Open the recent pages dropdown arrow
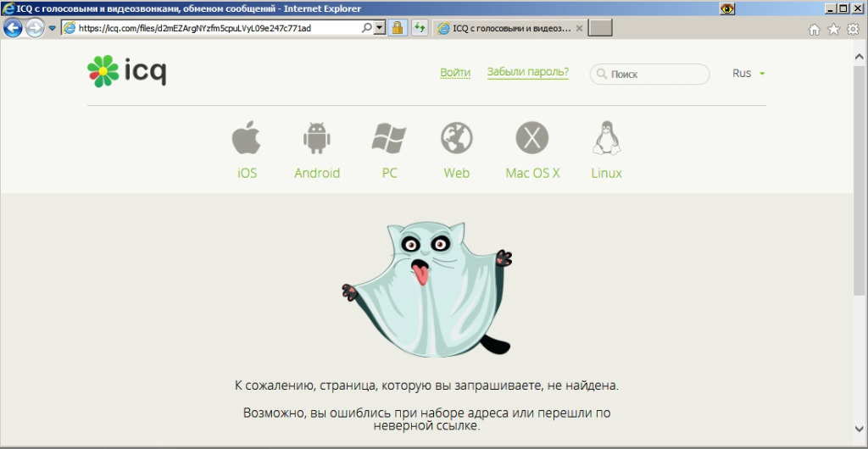 53,28
